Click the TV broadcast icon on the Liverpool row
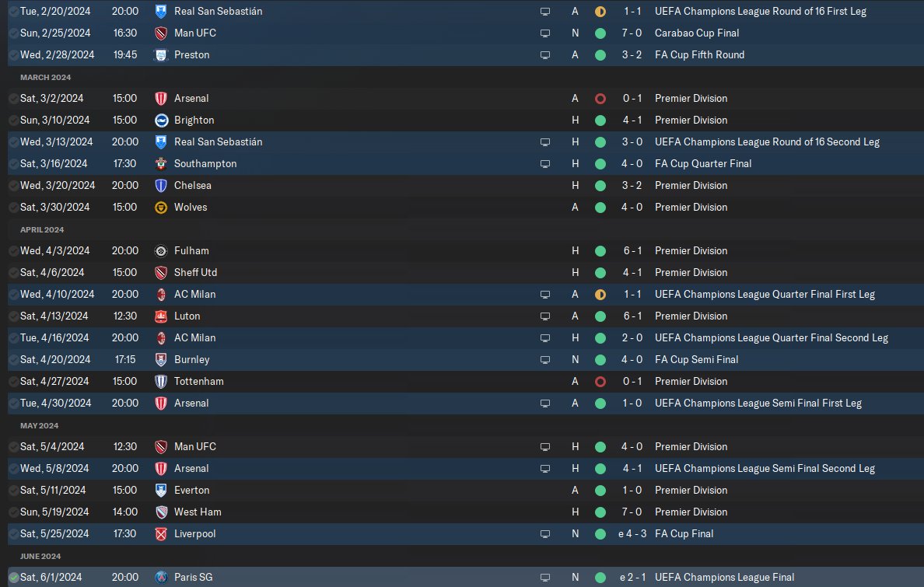This screenshot has width=924, height=587. coord(545,534)
